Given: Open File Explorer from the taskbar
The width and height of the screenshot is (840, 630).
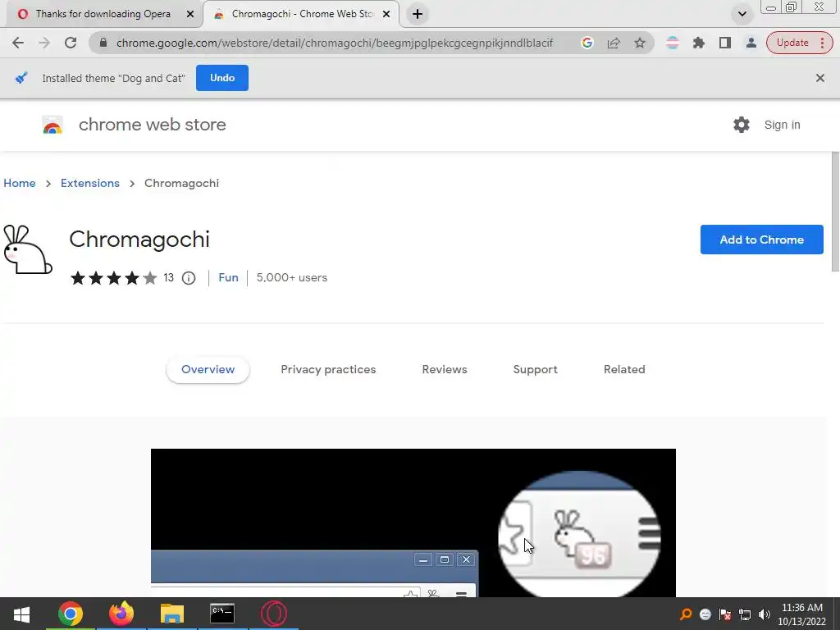Looking at the screenshot, I should 172,614.
